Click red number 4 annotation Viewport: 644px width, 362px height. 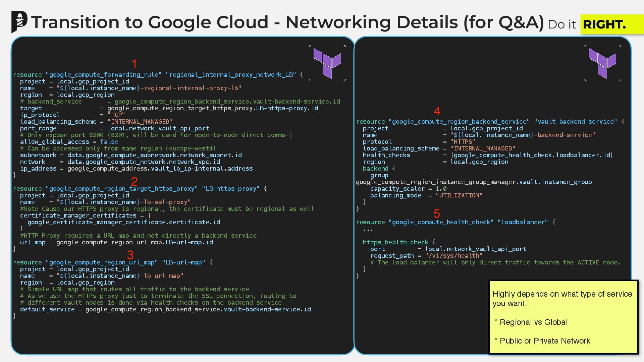(437, 111)
